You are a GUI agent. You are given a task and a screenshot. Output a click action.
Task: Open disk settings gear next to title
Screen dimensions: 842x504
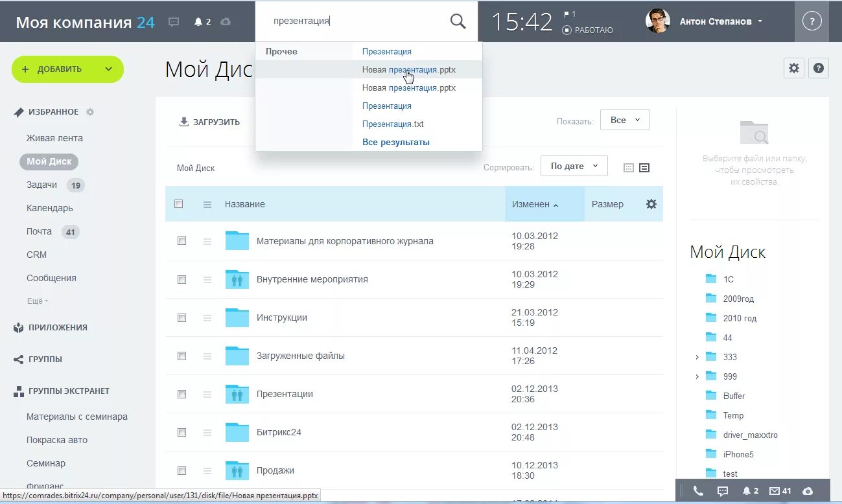(794, 68)
